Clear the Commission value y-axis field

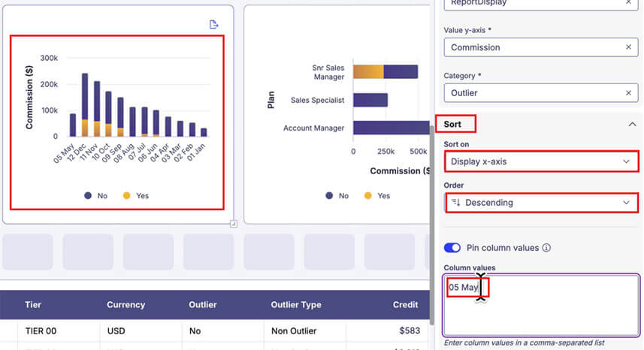[x=628, y=47]
